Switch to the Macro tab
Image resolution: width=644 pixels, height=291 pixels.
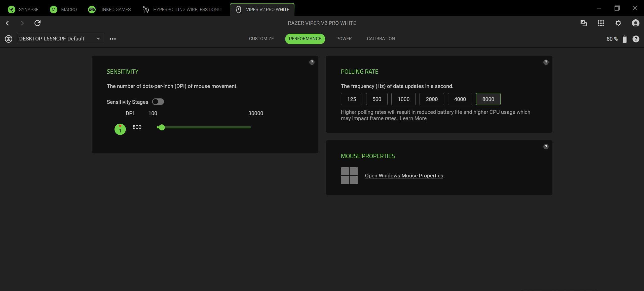[63, 9]
